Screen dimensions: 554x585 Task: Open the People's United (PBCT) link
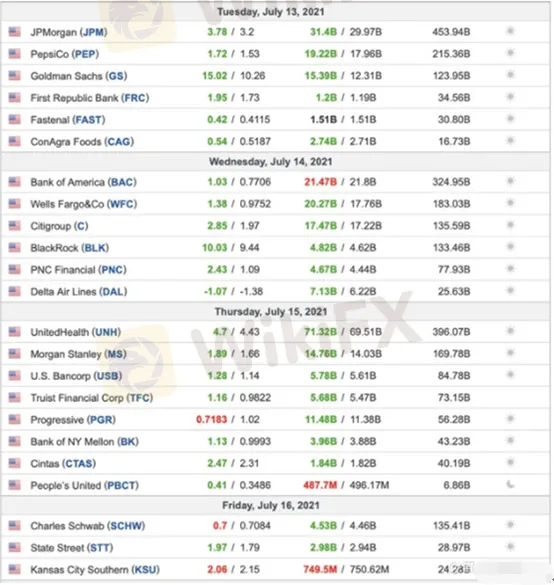(85, 486)
